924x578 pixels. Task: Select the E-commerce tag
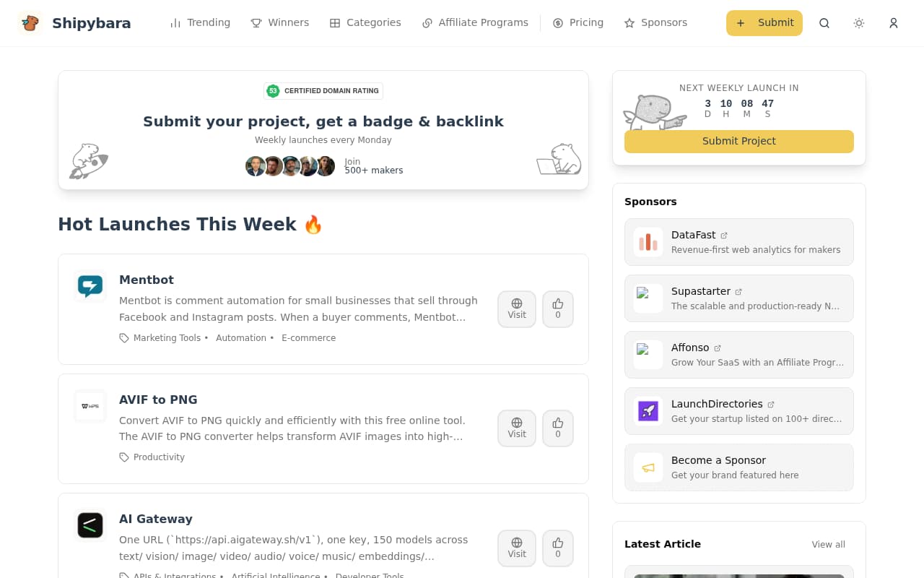pos(309,338)
